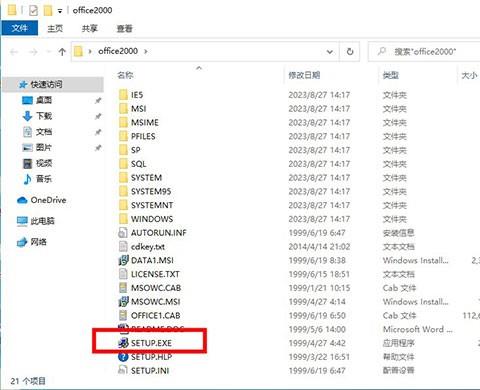Click the date 2014/4/14 21:02
The width and height of the screenshot is (480, 390).
tap(319, 247)
